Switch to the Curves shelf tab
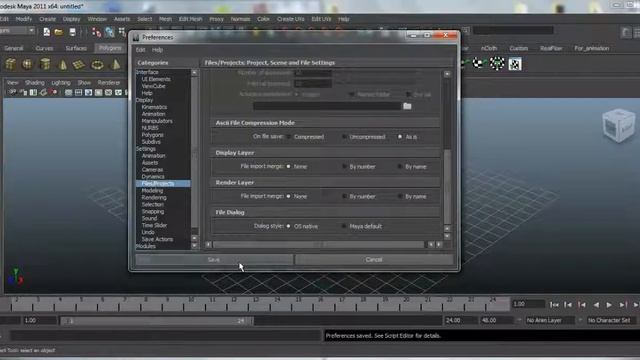The image size is (640, 360). pos(44,48)
